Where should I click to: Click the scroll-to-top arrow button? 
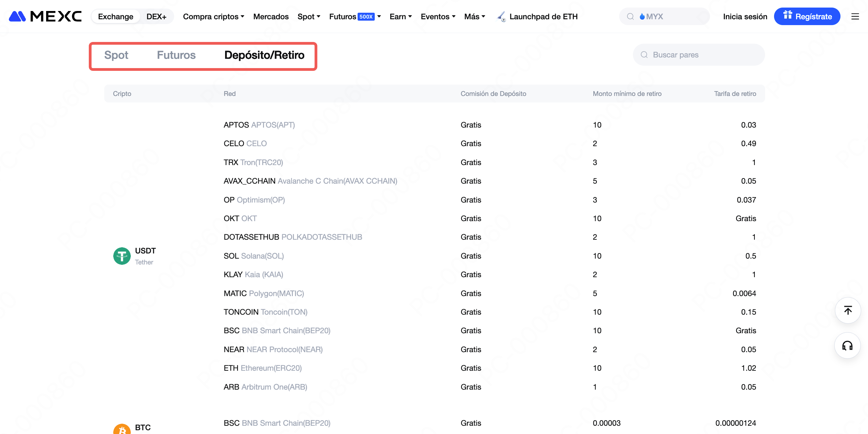point(848,310)
